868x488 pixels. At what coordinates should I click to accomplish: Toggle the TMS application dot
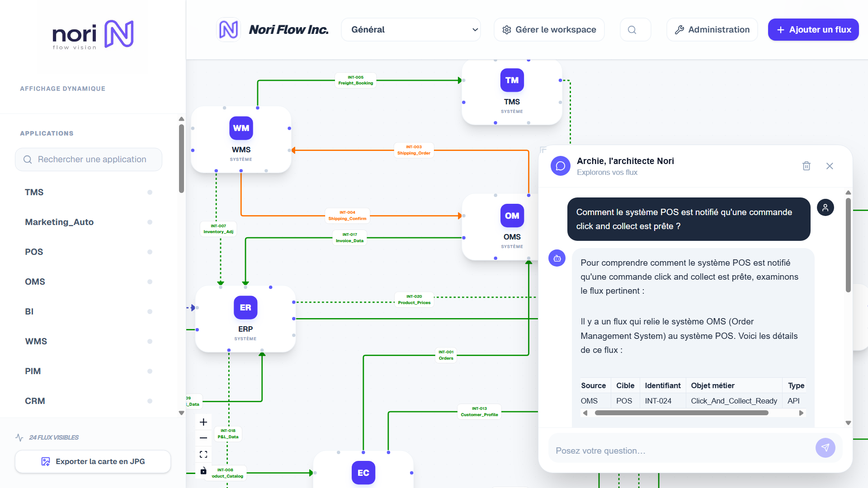150,192
